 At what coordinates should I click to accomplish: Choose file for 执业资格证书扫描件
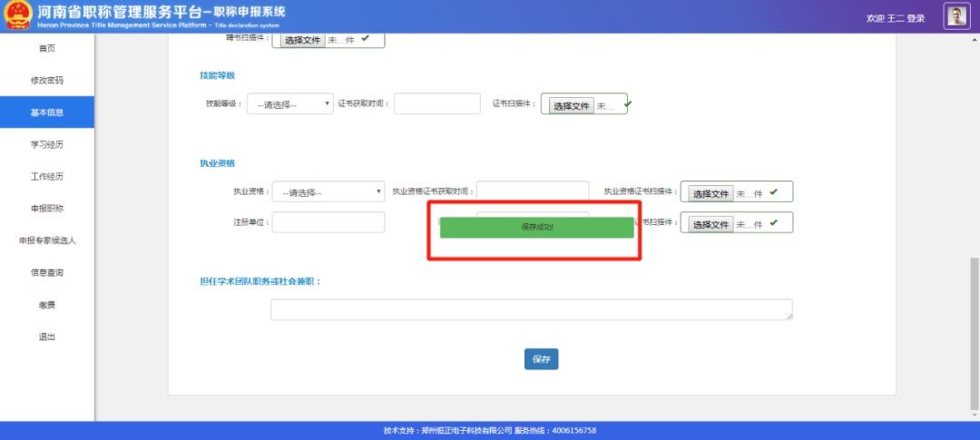coord(710,194)
